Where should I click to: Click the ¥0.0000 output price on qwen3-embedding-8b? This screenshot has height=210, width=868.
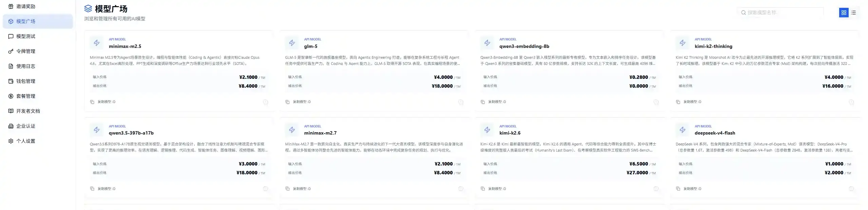pyautogui.click(x=638, y=86)
